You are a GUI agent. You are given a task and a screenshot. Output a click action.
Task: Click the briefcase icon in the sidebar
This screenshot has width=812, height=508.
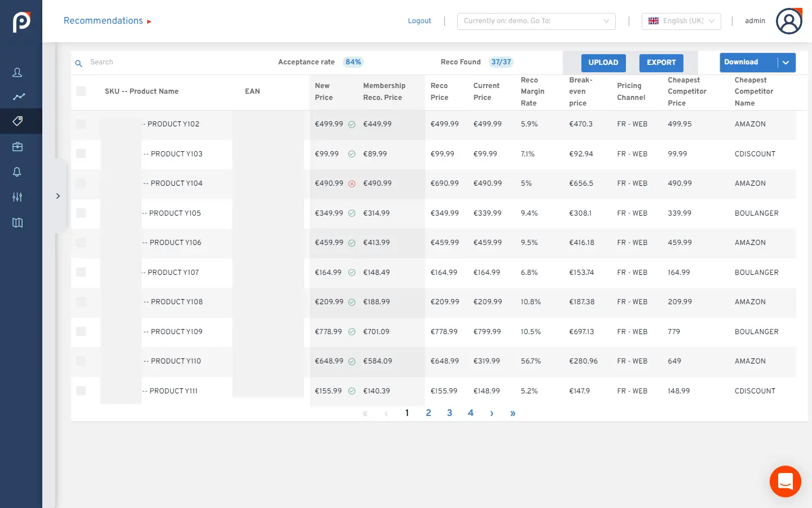[17, 146]
